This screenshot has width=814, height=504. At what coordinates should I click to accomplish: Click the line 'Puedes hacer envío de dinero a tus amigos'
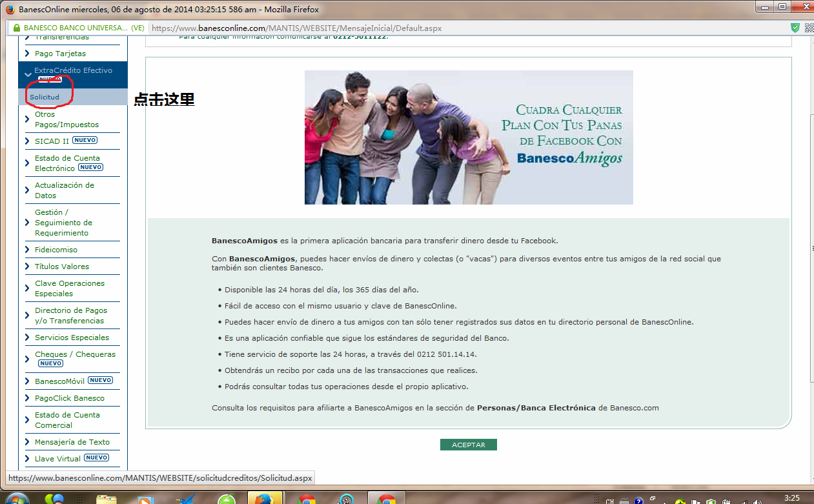pos(459,322)
